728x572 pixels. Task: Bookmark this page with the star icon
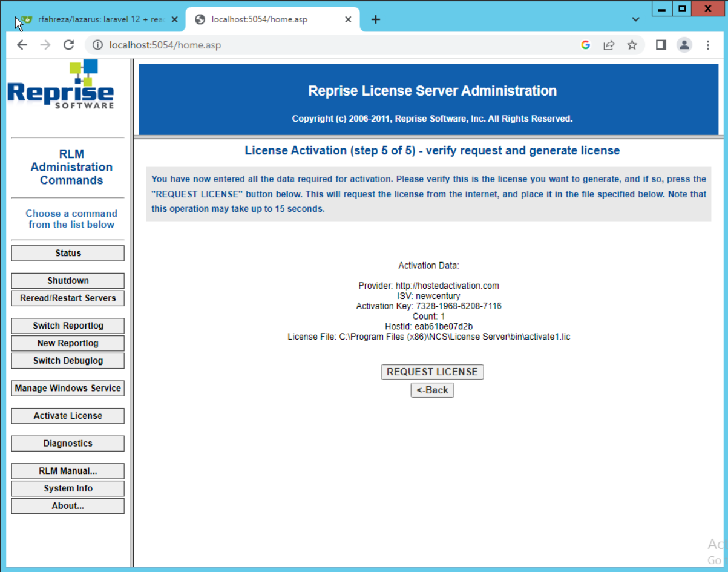pos(632,45)
